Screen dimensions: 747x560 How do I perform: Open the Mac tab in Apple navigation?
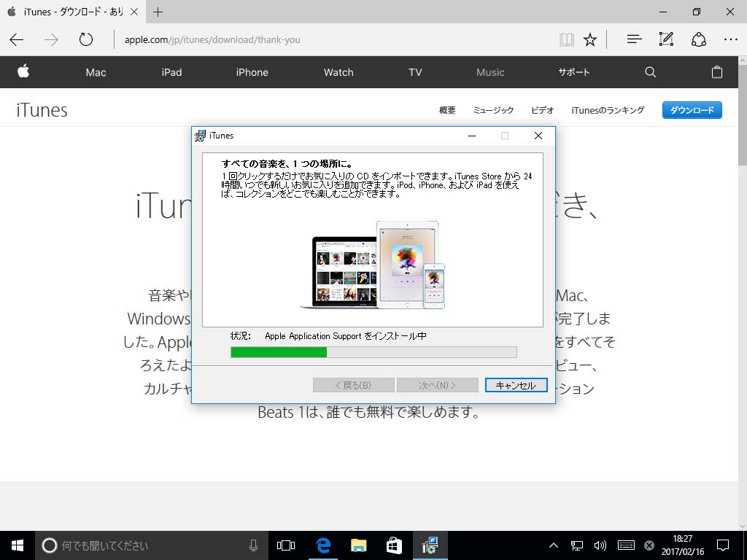tap(96, 72)
